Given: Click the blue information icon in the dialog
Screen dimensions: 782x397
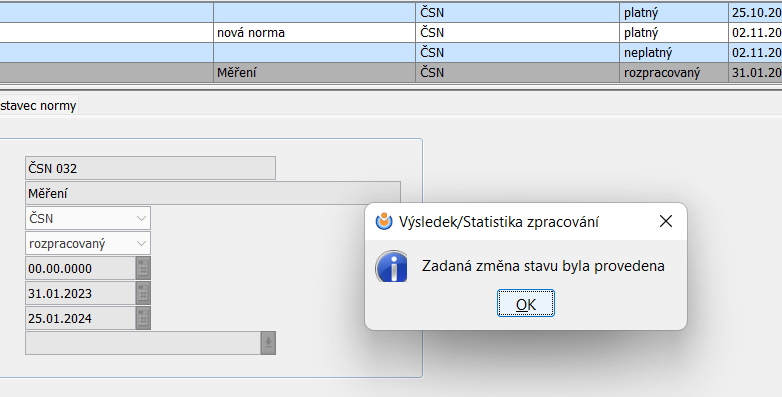Looking at the screenshot, I should pyautogui.click(x=391, y=266).
